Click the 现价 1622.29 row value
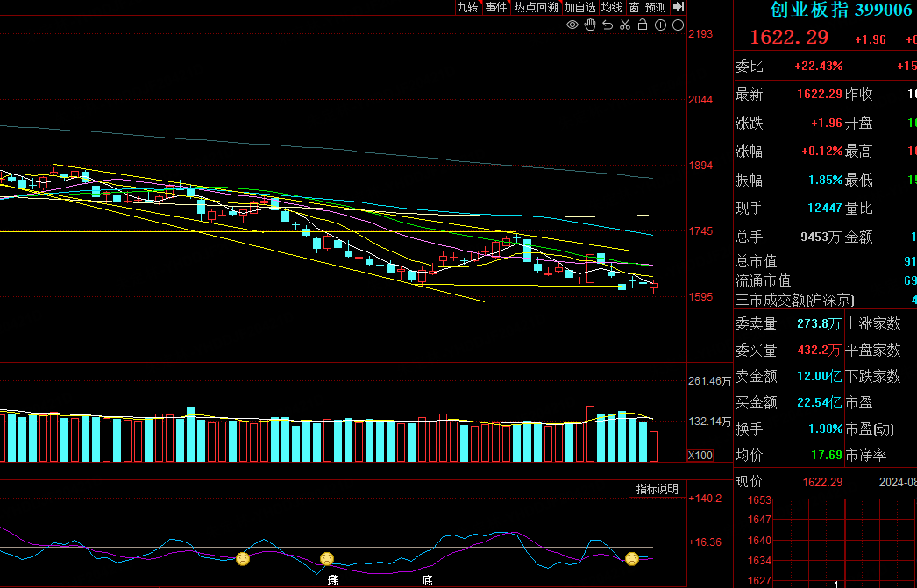The height and width of the screenshot is (588, 917). coord(822,482)
